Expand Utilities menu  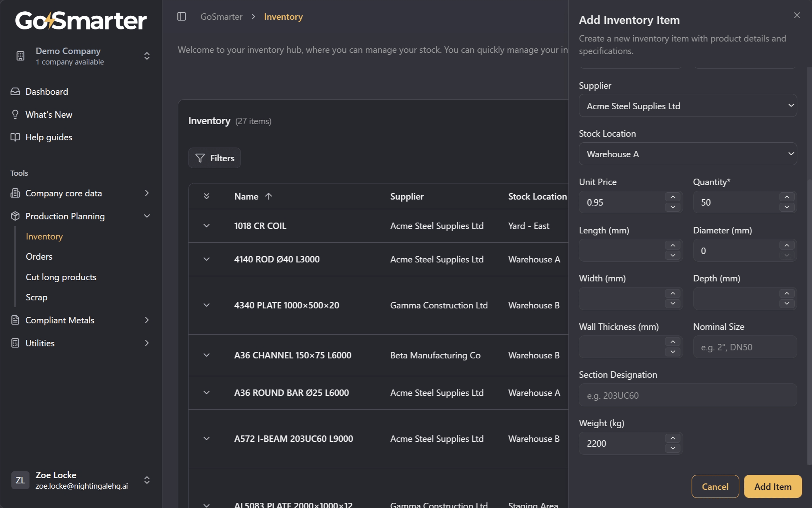pos(81,343)
